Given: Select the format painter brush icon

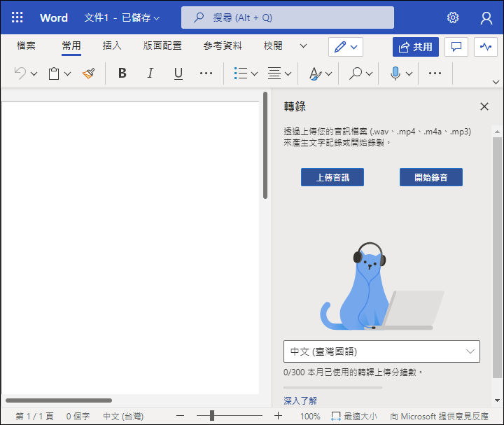Looking at the screenshot, I should (x=88, y=74).
